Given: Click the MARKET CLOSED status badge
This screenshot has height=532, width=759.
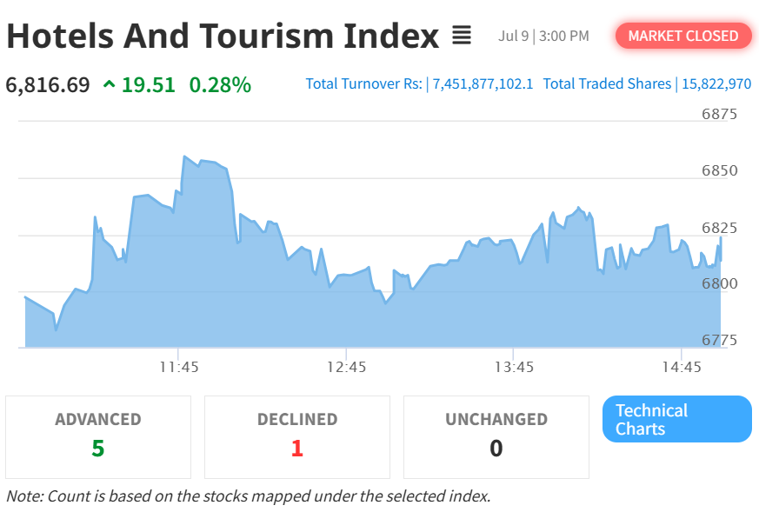Looking at the screenshot, I should pyautogui.click(x=683, y=36).
